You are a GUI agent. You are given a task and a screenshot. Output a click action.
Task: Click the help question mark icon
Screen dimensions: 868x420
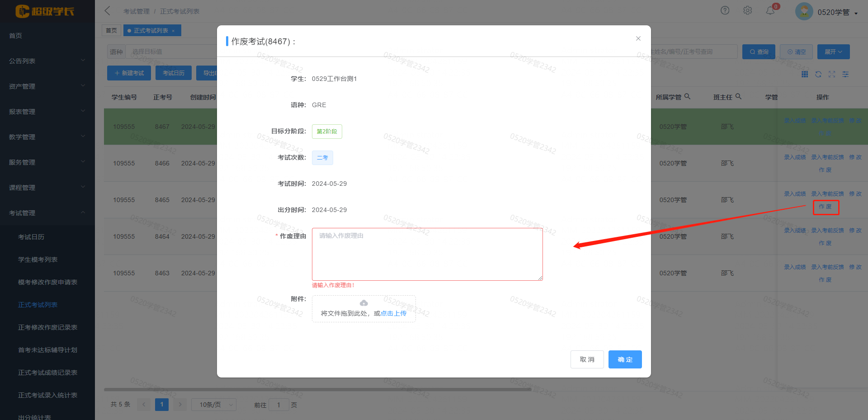pos(725,10)
